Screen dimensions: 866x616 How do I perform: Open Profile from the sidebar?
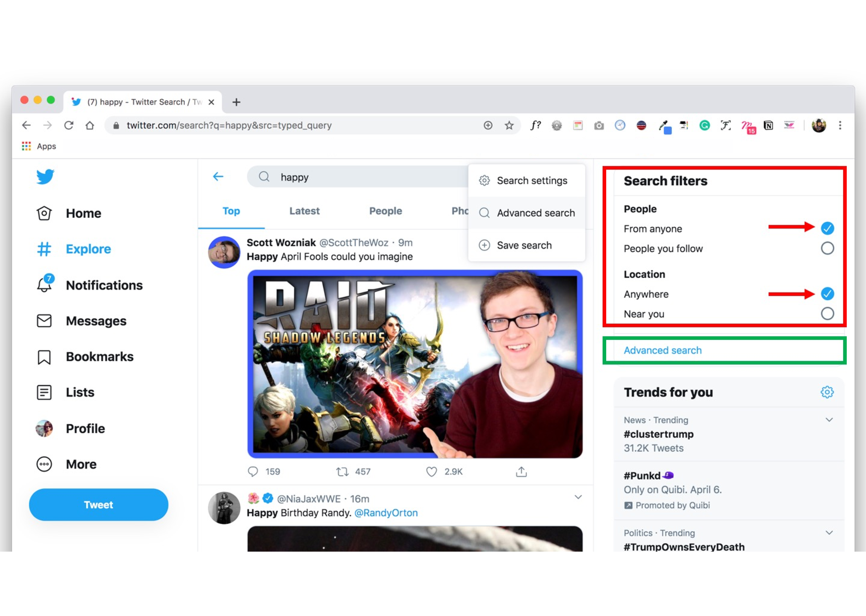click(70, 428)
